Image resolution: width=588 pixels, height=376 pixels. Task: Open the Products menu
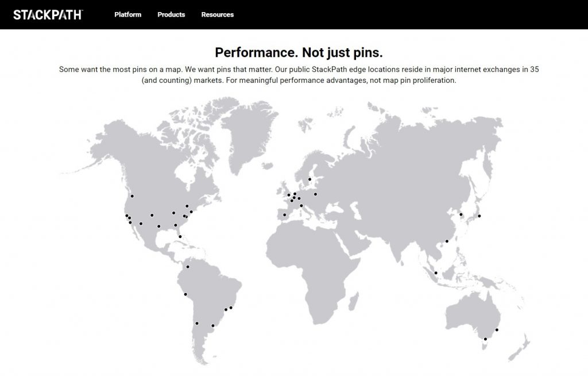[171, 14]
